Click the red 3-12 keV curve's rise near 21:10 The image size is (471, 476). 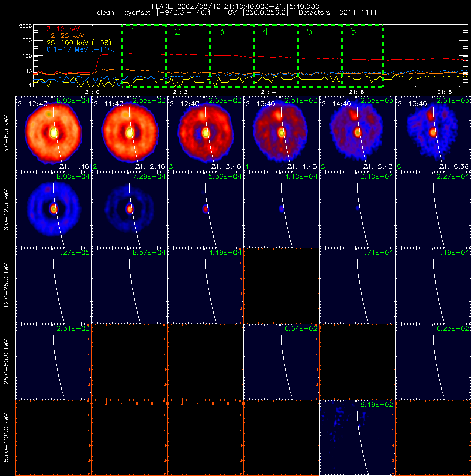97,63
